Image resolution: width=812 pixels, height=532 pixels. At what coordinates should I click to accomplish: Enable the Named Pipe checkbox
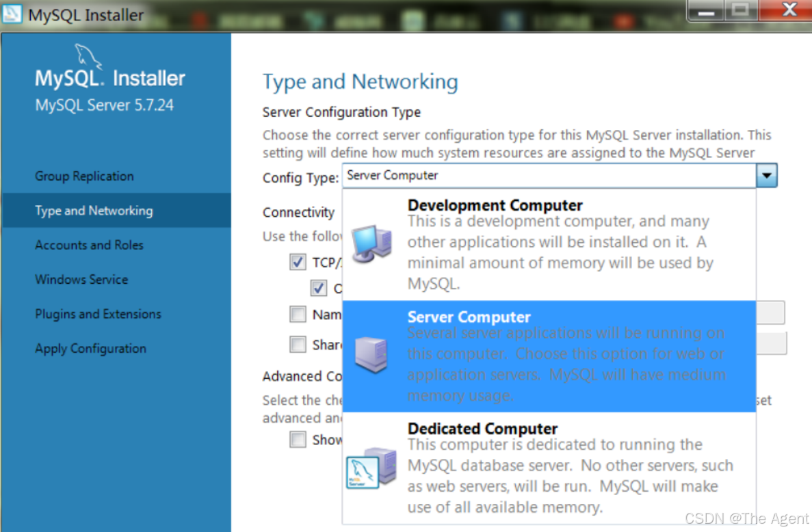[298, 314]
